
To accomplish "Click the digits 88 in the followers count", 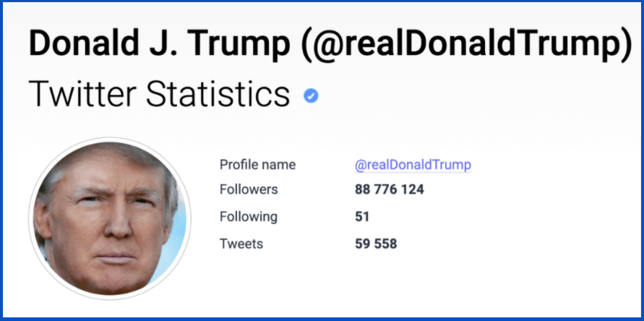I will click(363, 190).
